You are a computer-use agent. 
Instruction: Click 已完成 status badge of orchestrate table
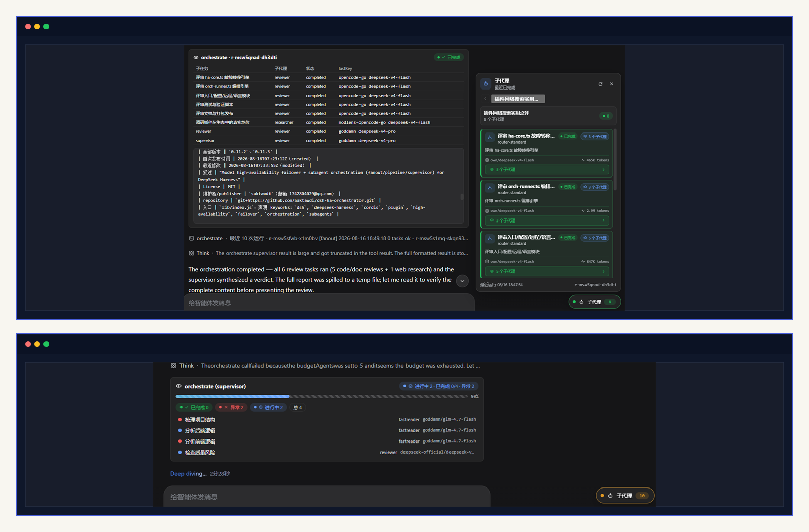click(449, 57)
